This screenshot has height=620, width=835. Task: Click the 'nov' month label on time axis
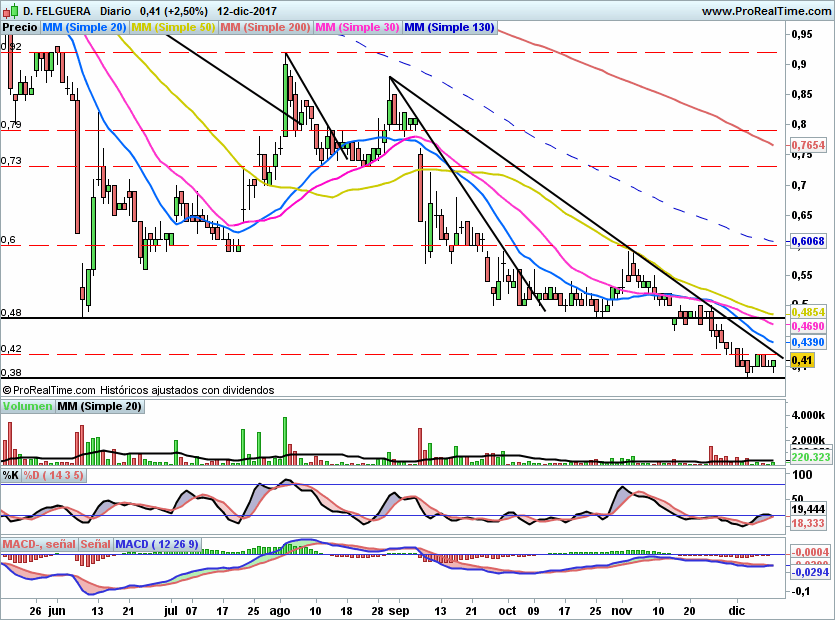[x=621, y=611]
